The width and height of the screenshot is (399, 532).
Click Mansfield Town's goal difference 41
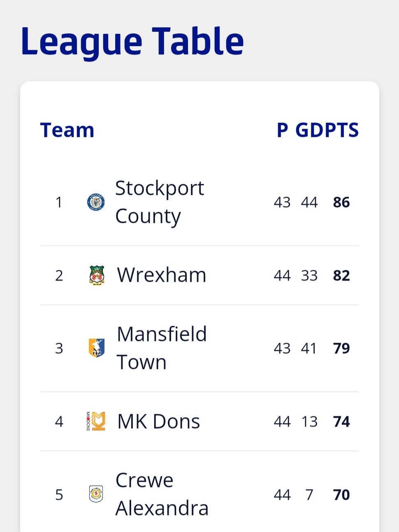click(309, 348)
